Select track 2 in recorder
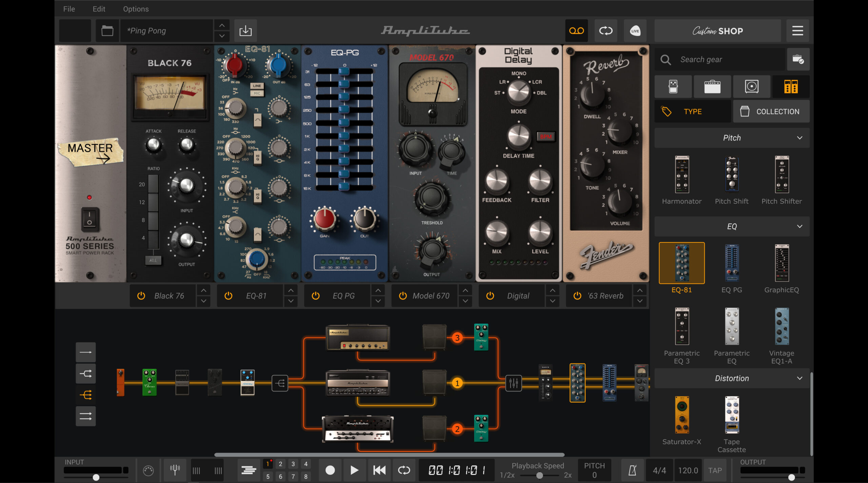Screen dimensions: 868x483 [280, 464]
